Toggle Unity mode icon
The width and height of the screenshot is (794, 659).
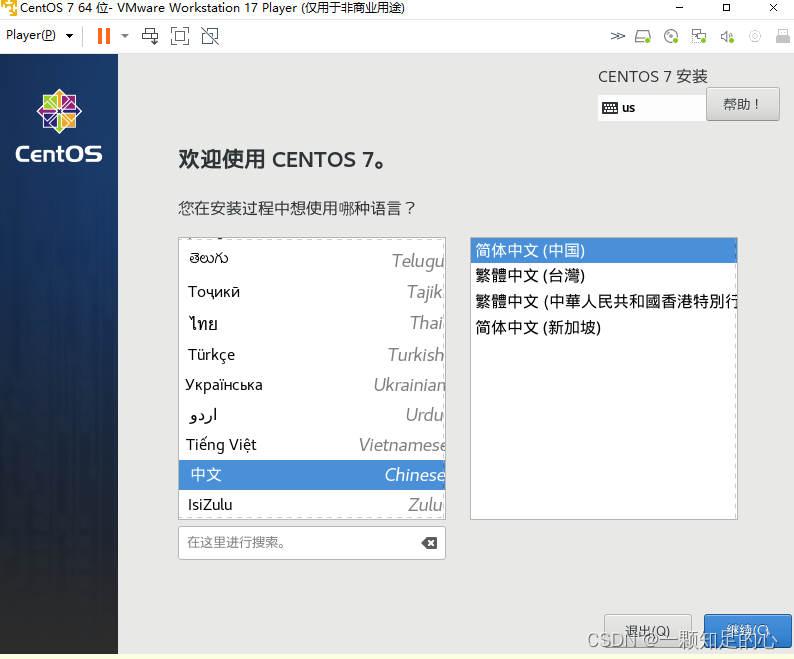[x=210, y=36]
